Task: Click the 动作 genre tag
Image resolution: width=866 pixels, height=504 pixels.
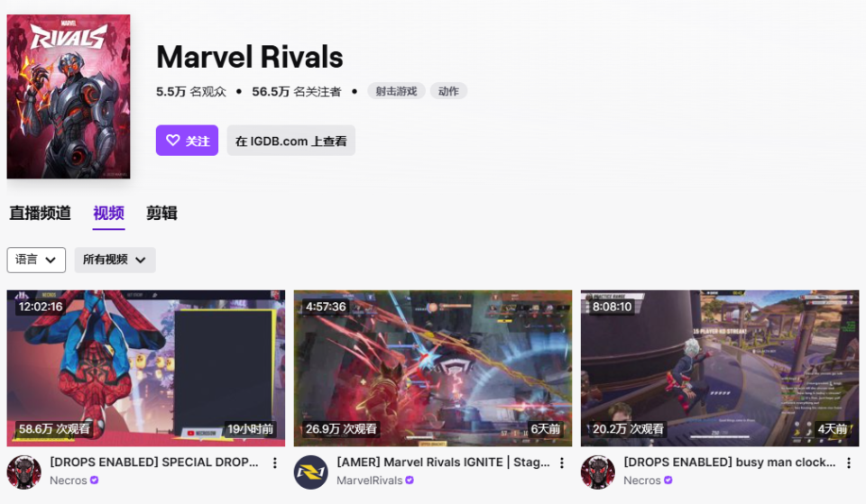Action: pos(448,91)
